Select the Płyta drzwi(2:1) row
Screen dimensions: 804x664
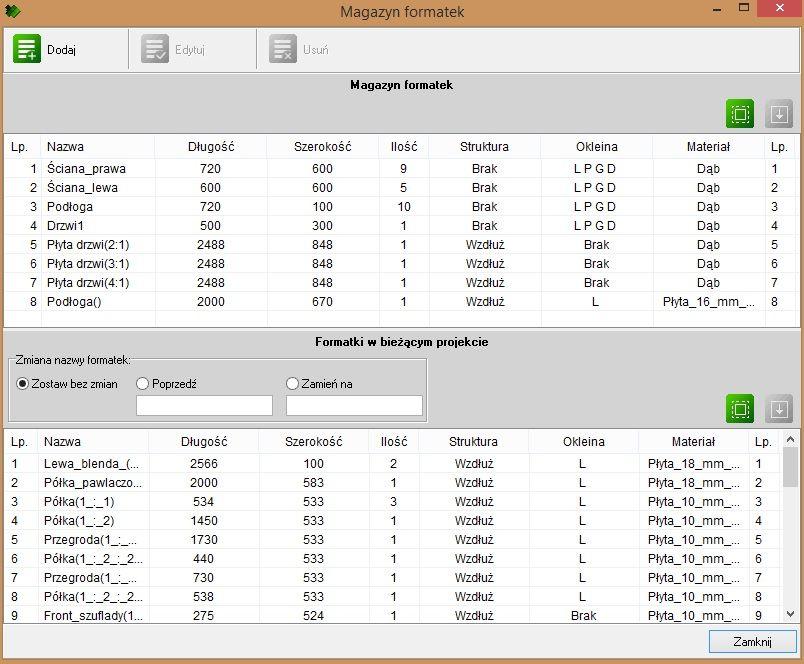coord(400,245)
